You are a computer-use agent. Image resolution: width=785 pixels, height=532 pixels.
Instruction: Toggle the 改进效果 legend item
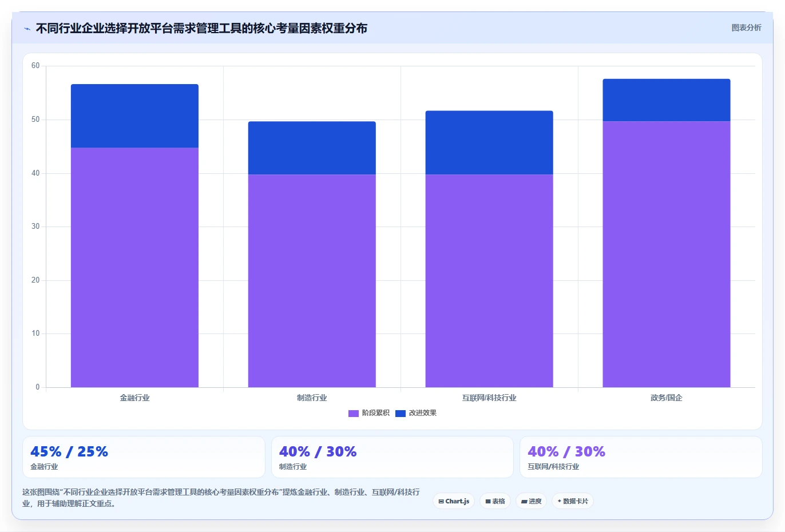point(416,413)
